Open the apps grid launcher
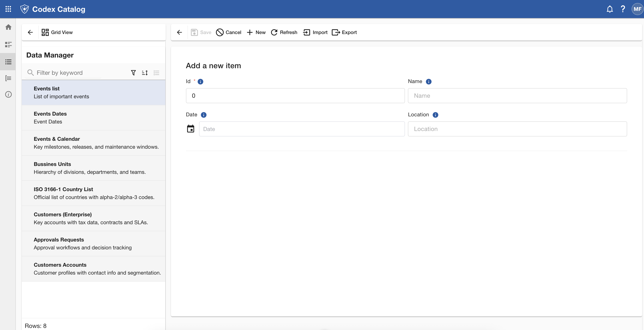Screen dimensions: 644x330 click(x=8, y=9)
